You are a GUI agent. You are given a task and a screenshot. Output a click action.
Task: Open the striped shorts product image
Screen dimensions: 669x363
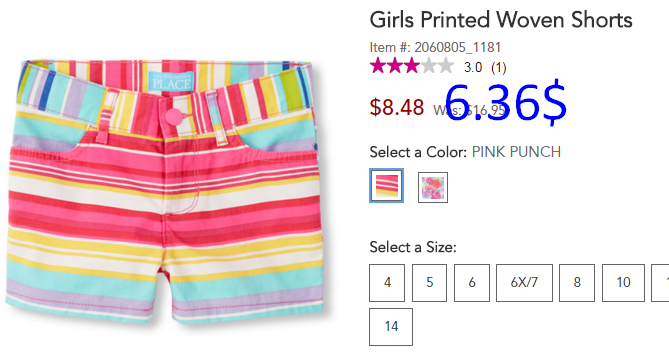[165, 190]
